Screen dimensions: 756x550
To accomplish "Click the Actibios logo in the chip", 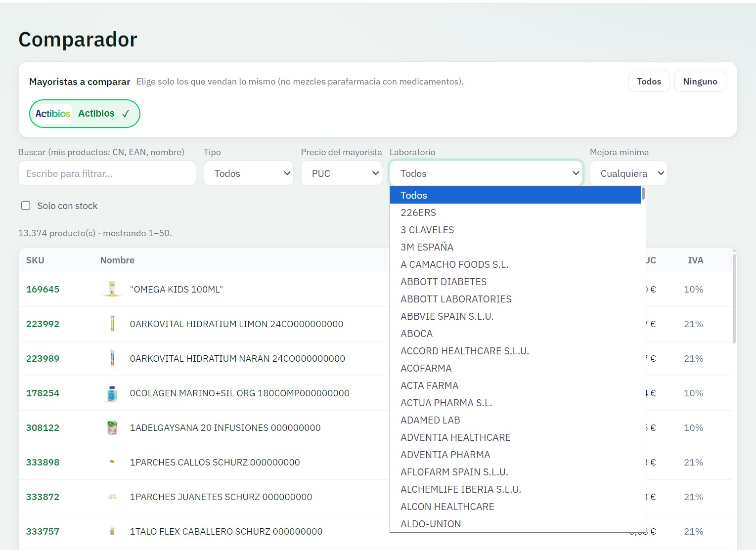I will point(53,114).
